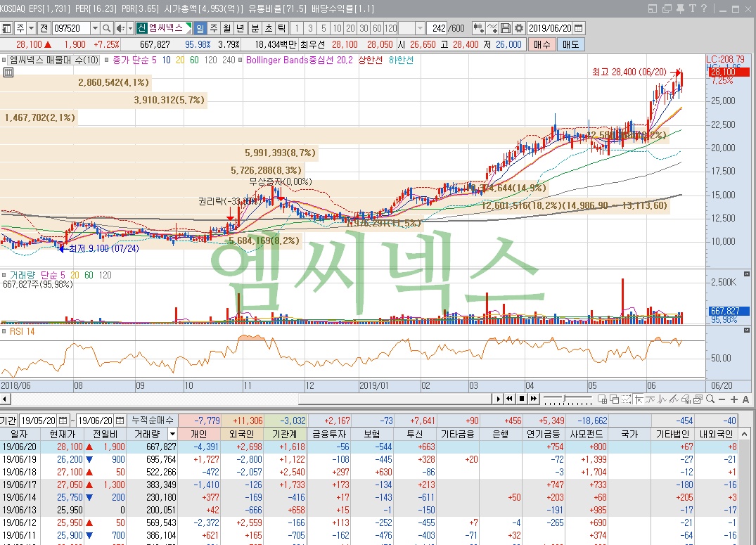Toggle the left panel layout icon

6,28
